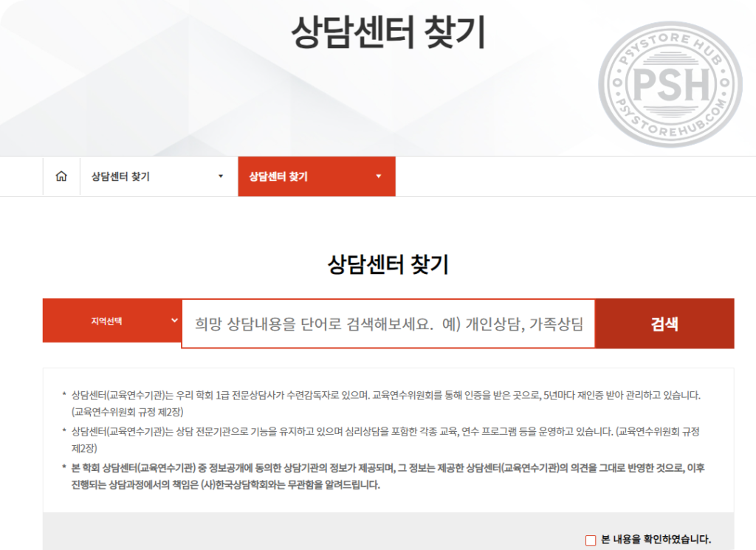Focus the 희망 상담내용 search input field

coord(388,323)
